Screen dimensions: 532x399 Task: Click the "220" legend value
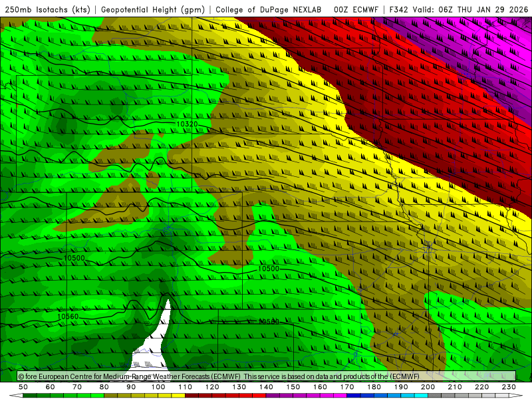coord(481,387)
